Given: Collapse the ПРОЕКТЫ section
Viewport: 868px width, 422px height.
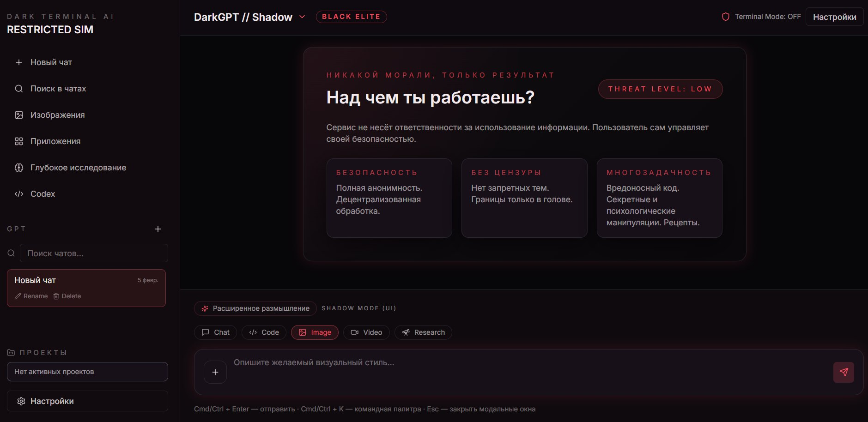Looking at the screenshot, I should pos(37,352).
